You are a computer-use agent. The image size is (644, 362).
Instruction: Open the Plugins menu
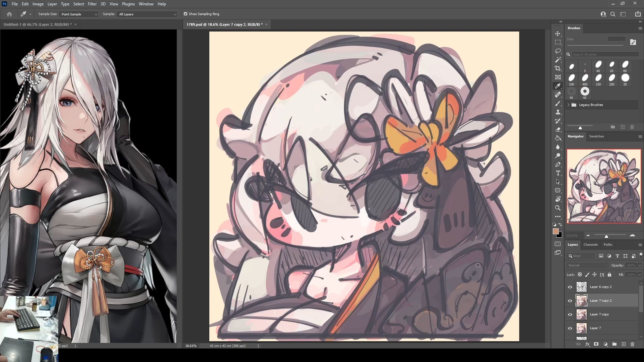(128, 4)
